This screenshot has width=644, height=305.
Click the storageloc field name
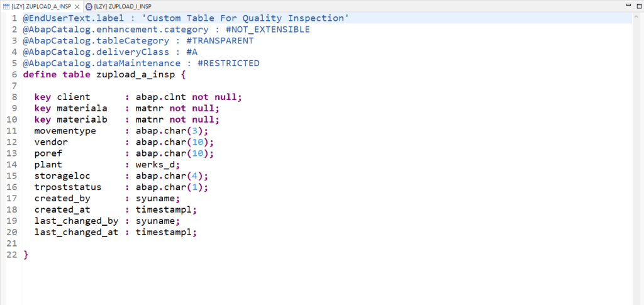[x=62, y=177]
